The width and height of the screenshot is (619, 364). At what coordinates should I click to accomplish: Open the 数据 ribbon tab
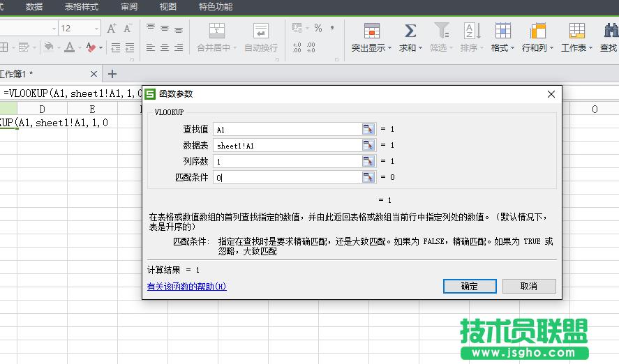(33, 7)
